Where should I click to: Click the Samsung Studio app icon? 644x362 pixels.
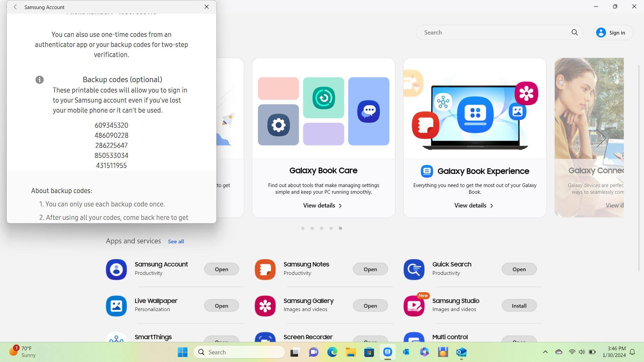click(x=414, y=306)
